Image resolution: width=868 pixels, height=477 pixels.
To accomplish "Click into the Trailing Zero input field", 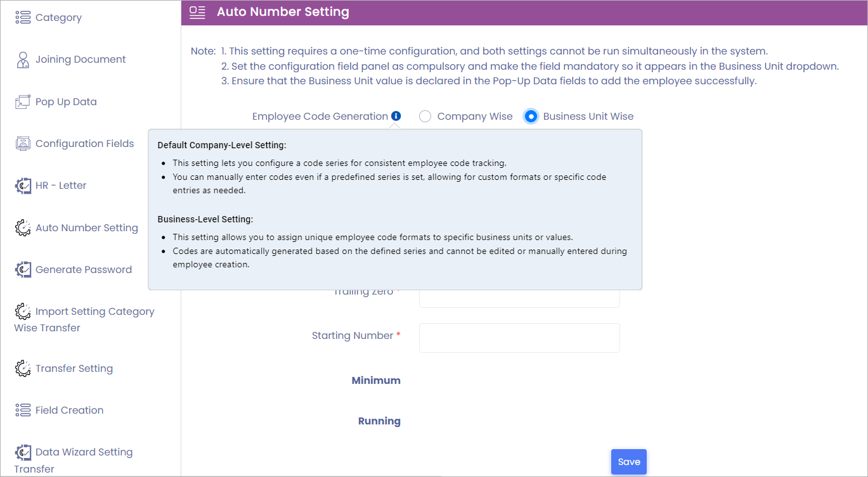I will click(x=519, y=299).
